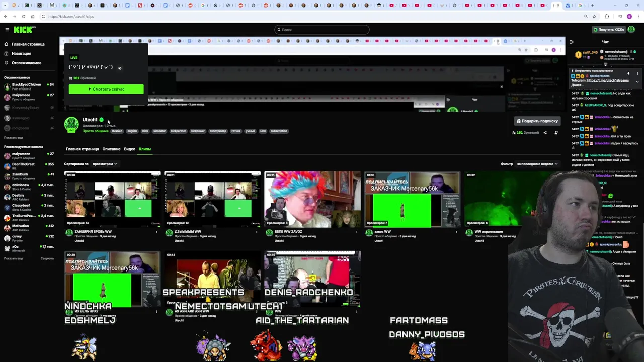
Task: Go back with the browser back arrow
Action: pyautogui.click(x=6, y=17)
